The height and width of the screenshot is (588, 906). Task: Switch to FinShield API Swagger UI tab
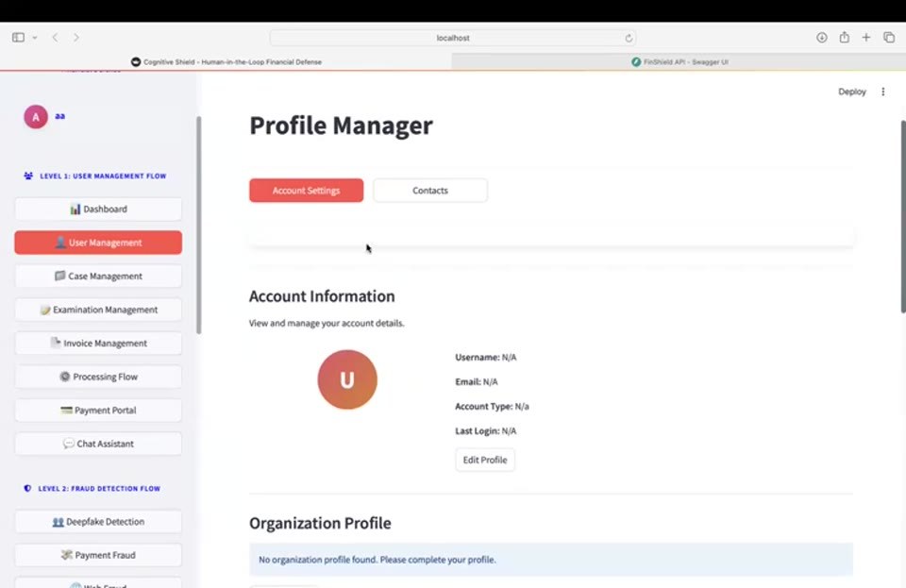[x=679, y=61]
